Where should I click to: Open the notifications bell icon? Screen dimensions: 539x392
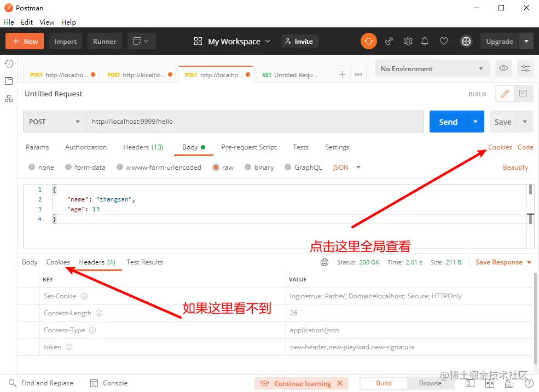(425, 41)
